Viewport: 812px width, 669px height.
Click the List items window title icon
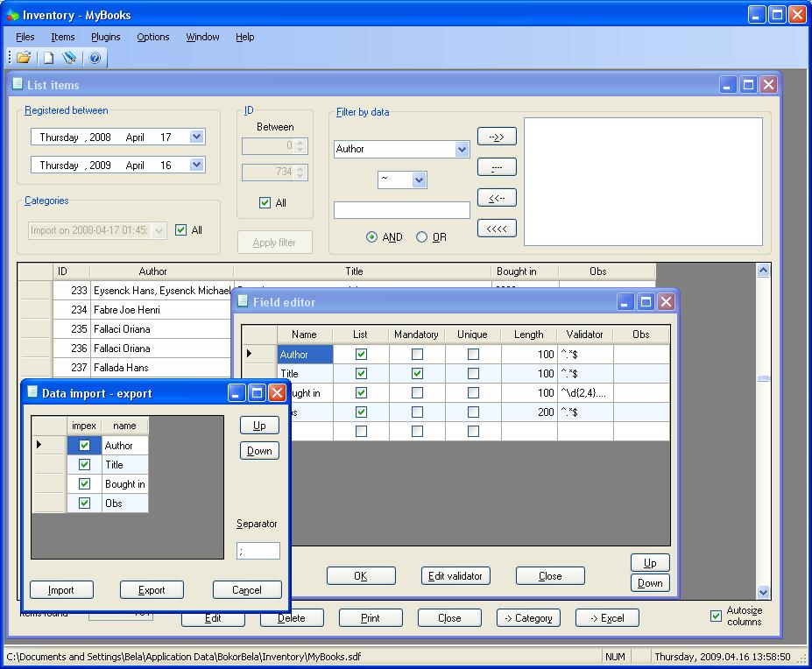(17, 84)
